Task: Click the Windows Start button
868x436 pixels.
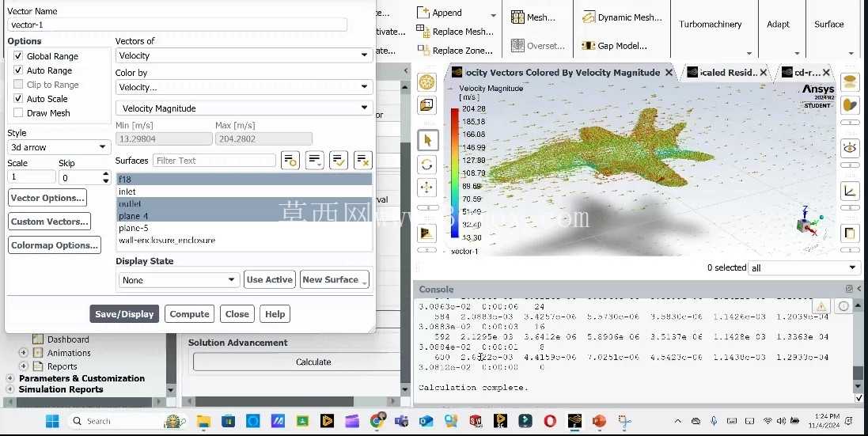Action: (x=52, y=421)
